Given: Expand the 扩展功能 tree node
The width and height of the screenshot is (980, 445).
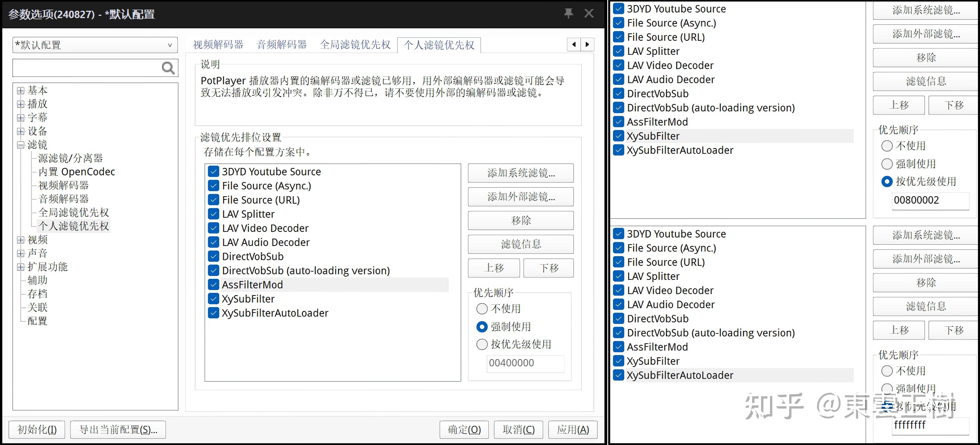Looking at the screenshot, I should point(20,267).
